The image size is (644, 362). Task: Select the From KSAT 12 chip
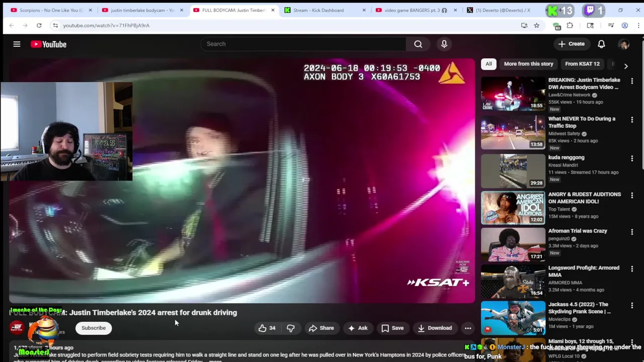582,64
